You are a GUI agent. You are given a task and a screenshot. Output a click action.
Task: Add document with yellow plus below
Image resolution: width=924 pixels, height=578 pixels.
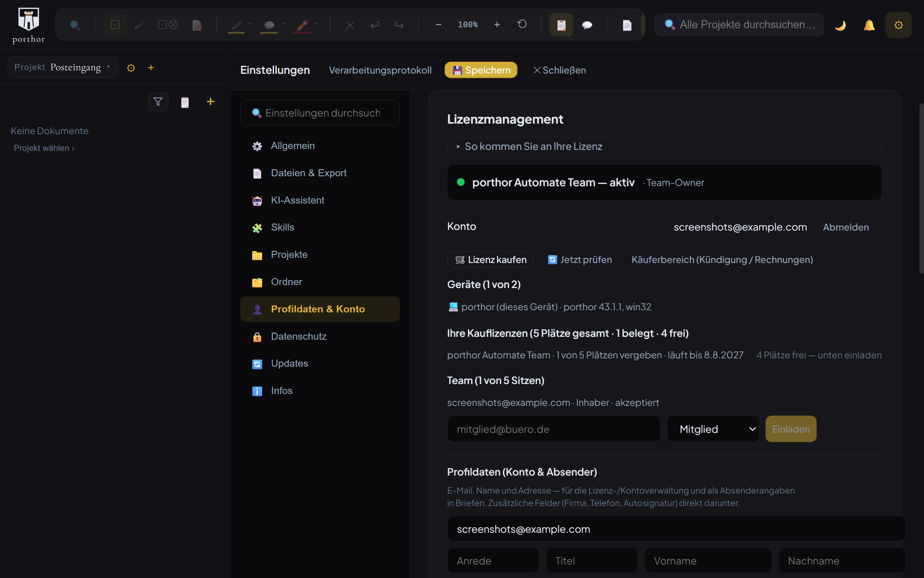(210, 101)
